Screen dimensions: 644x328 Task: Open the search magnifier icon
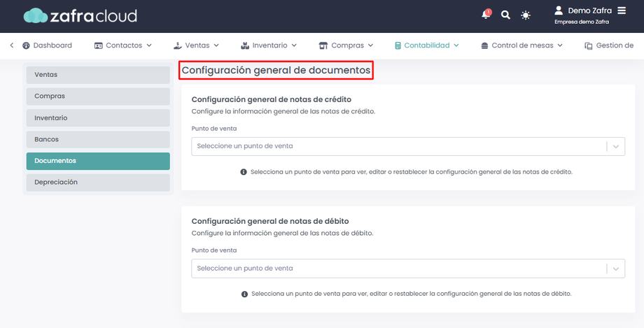pyautogui.click(x=505, y=15)
